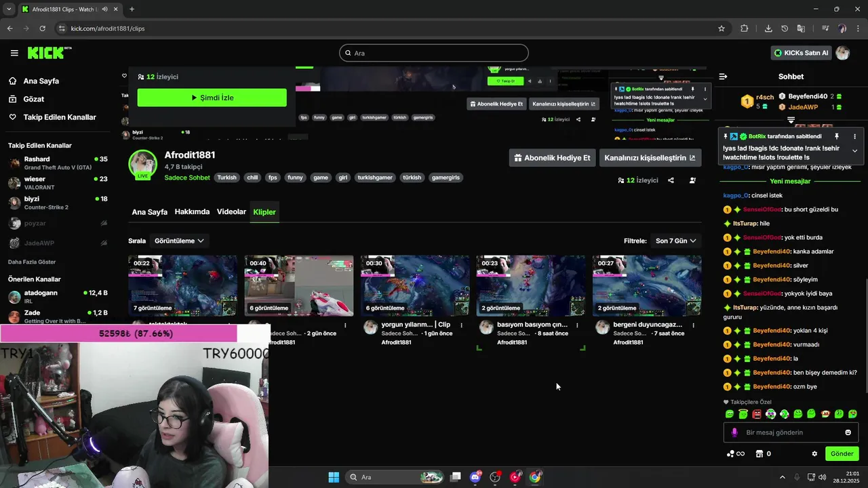
Task: Open options menu for yorgun yıllarım clip
Action: click(x=461, y=325)
